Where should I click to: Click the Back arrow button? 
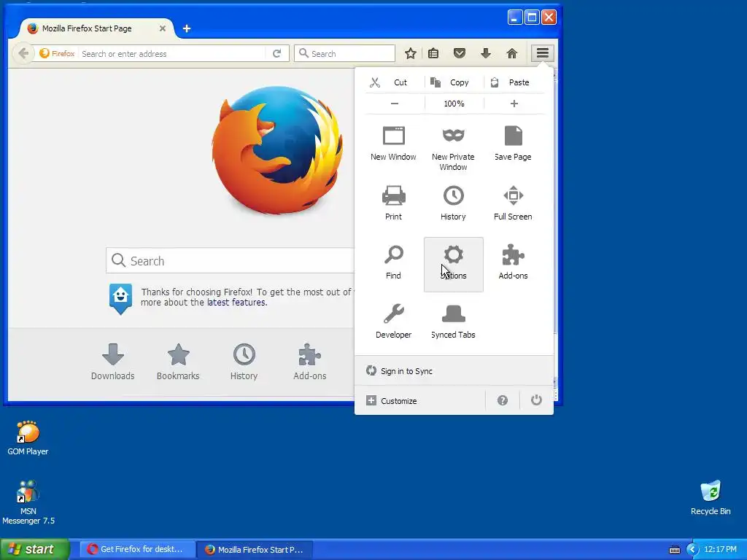(23, 53)
